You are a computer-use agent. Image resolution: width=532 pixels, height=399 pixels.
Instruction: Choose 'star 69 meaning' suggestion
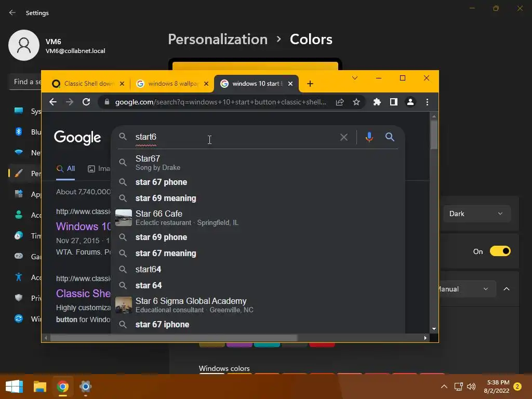pyautogui.click(x=258, y=198)
